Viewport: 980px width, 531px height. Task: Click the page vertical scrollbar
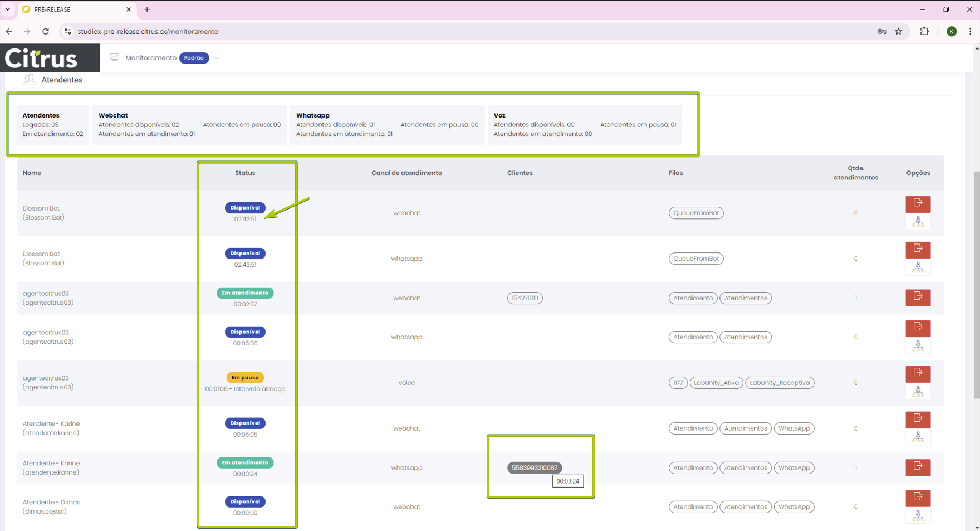pyautogui.click(x=976, y=284)
